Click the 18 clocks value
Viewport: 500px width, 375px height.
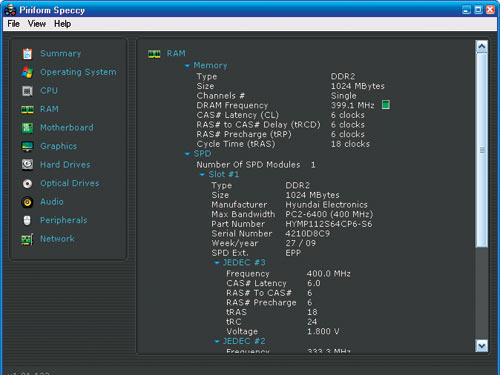(x=350, y=144)
